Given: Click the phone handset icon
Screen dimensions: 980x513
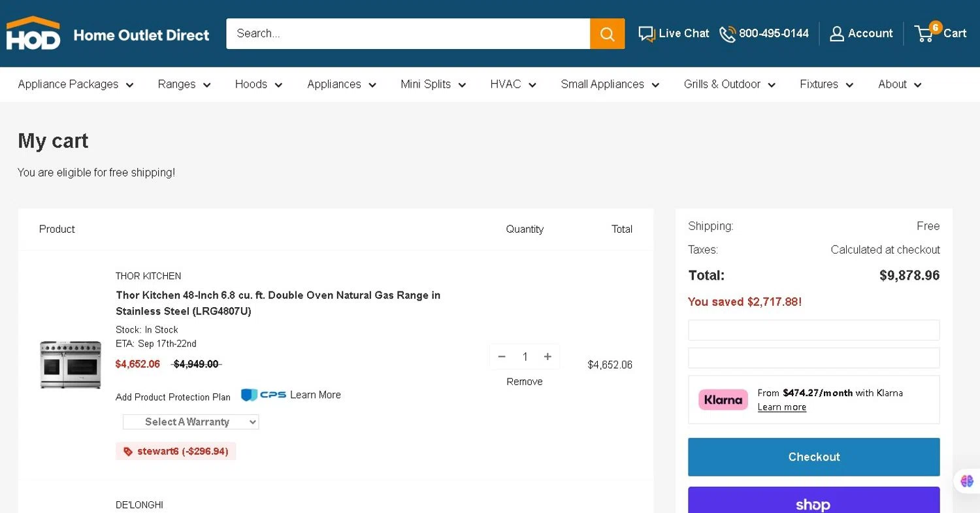Looking at the screenshot, I should click(727, 34).
